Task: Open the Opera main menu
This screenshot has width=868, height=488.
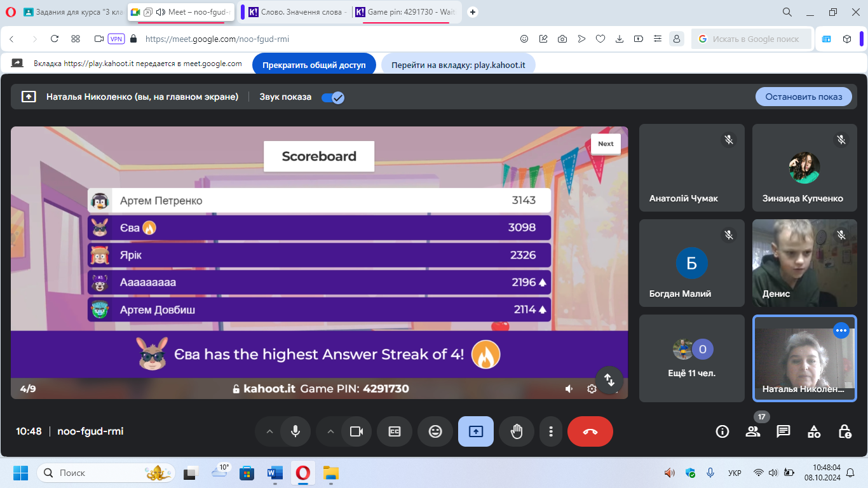Action: pyautogui.click(x=10, y=12)
